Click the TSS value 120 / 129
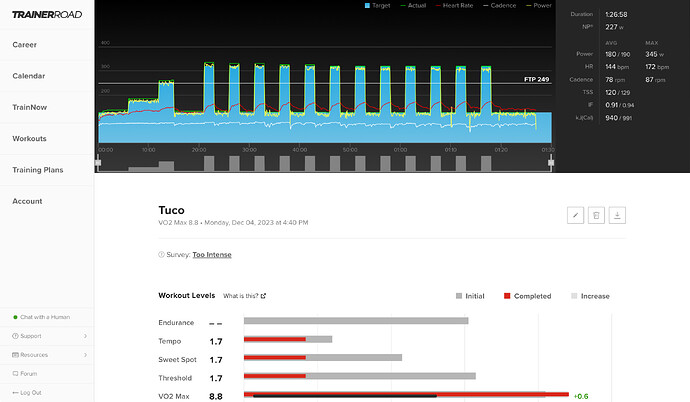 [x=617, y=92]
